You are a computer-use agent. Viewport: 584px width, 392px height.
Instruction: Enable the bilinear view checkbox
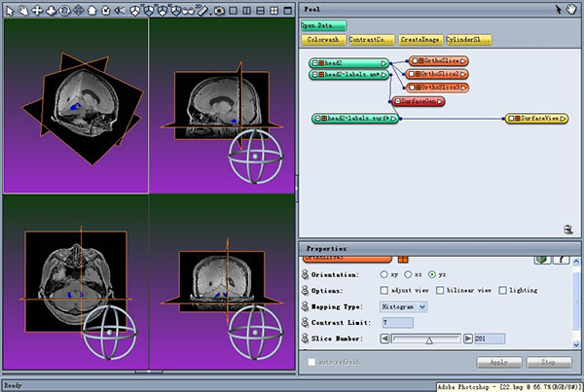[440, 290]
